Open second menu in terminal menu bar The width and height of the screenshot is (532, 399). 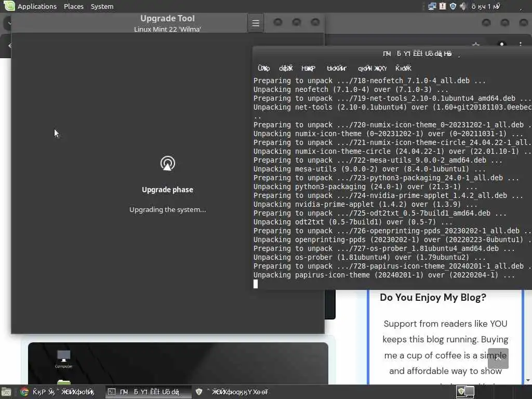click(x=286, y=68)
